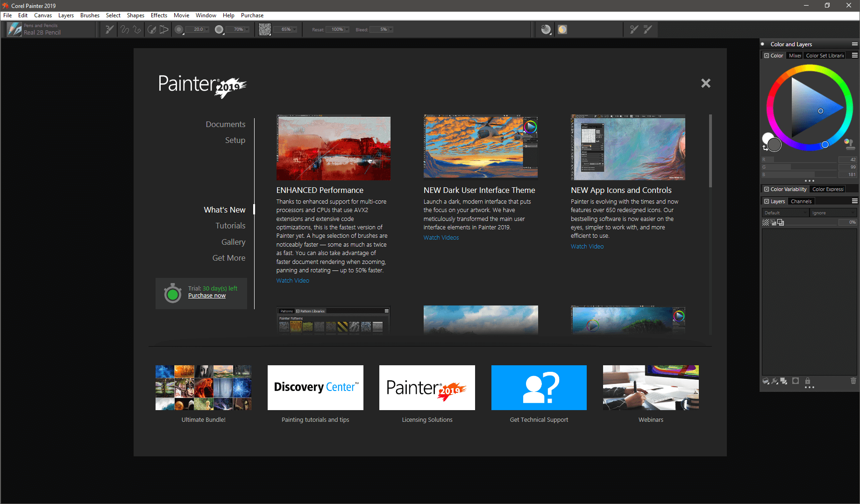Open the Effects menu
This screenshot has height=504, width=860.
coord(159,15)
